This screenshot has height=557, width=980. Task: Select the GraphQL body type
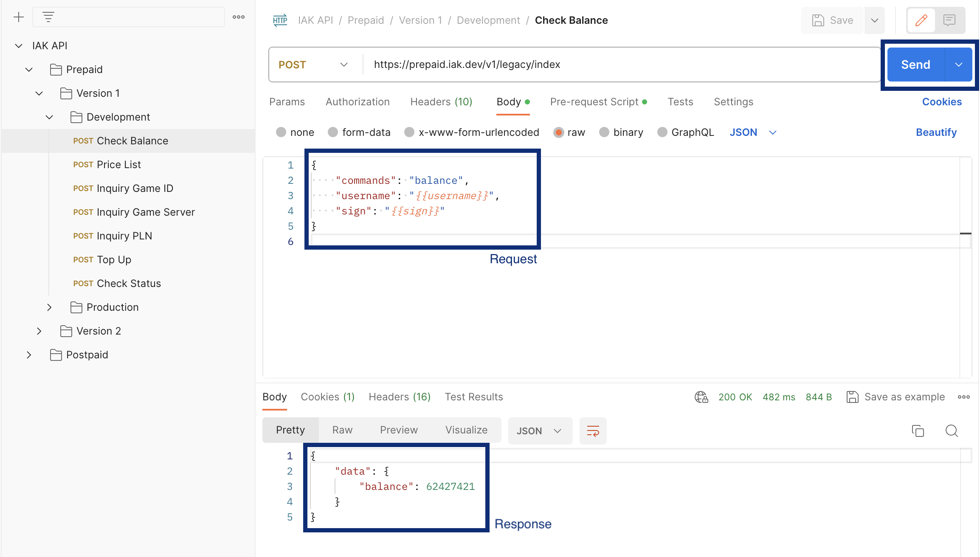(x=686, y=132)
